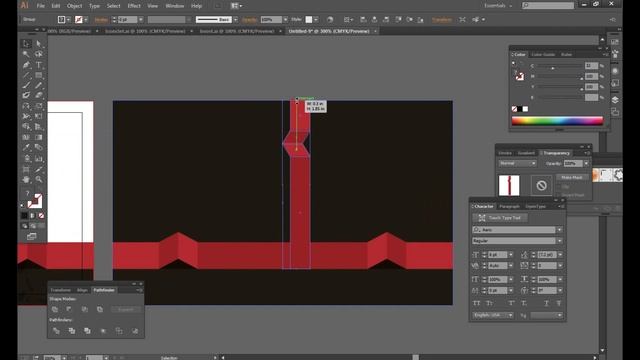Select the Free Transform tool
This screenshot has height=360, width=640.
[x=39, y=116]
